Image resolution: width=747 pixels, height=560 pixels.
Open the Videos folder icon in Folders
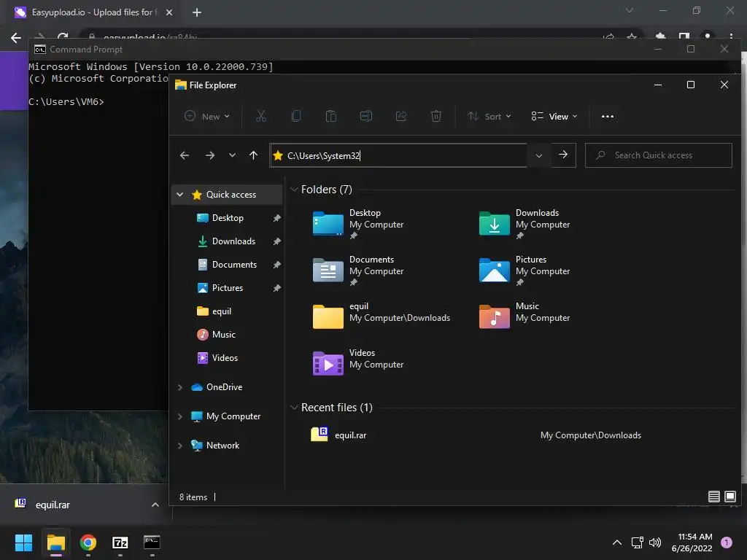coord(328,363)
